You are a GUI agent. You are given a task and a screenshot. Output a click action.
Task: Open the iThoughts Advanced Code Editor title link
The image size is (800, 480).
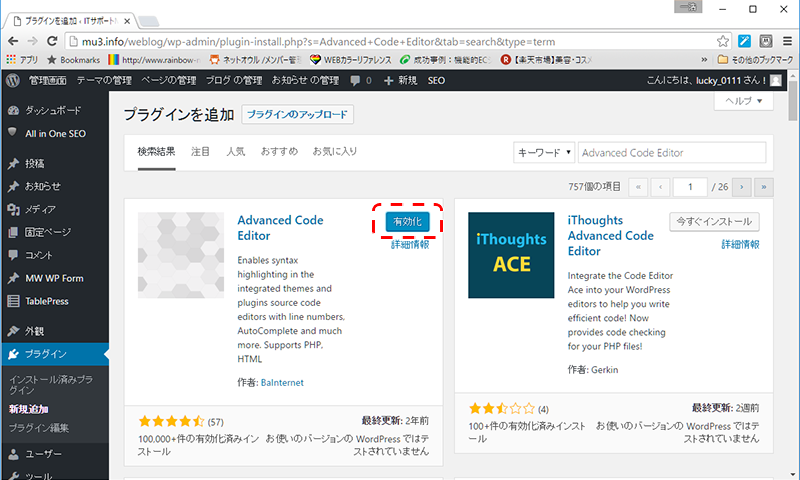[x=611, y=236]
